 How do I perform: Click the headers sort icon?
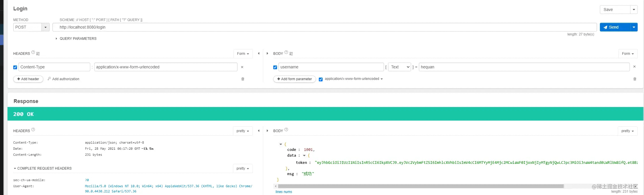38,54
